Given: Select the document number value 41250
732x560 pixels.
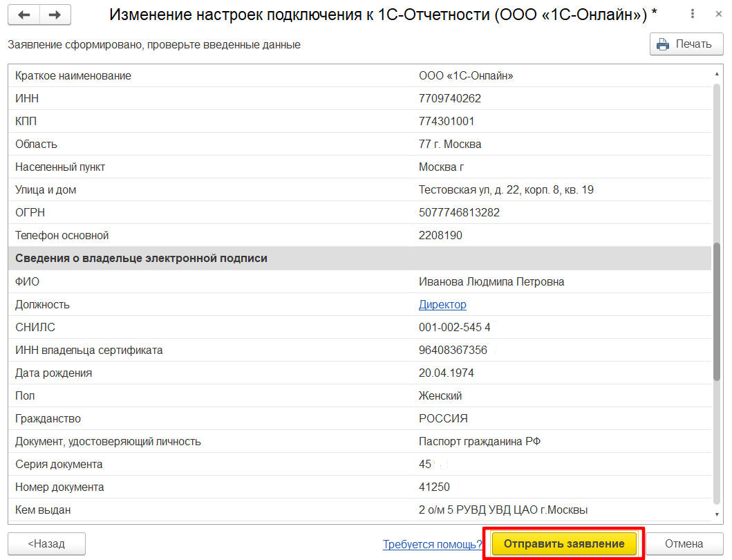Looking at the screenshot, I should [434, 487].
